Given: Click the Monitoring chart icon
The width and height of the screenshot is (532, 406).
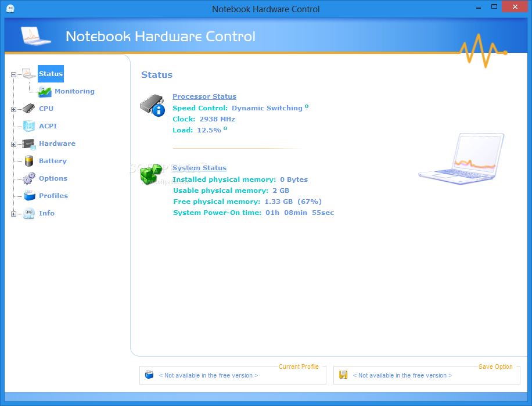Looking at the screenshot, I should pos(45,91).
